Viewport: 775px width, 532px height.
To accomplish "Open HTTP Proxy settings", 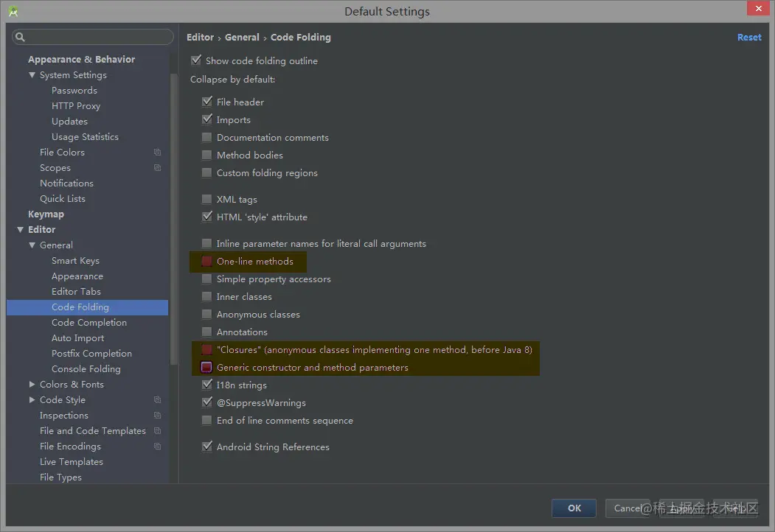I will click(x=76, y=105).
